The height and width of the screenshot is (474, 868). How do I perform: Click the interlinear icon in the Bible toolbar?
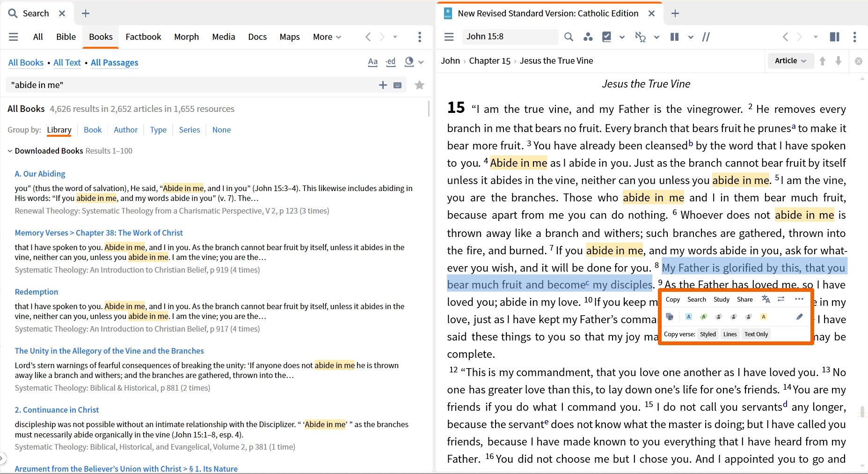pyautogui.click(x=640, y=37)
